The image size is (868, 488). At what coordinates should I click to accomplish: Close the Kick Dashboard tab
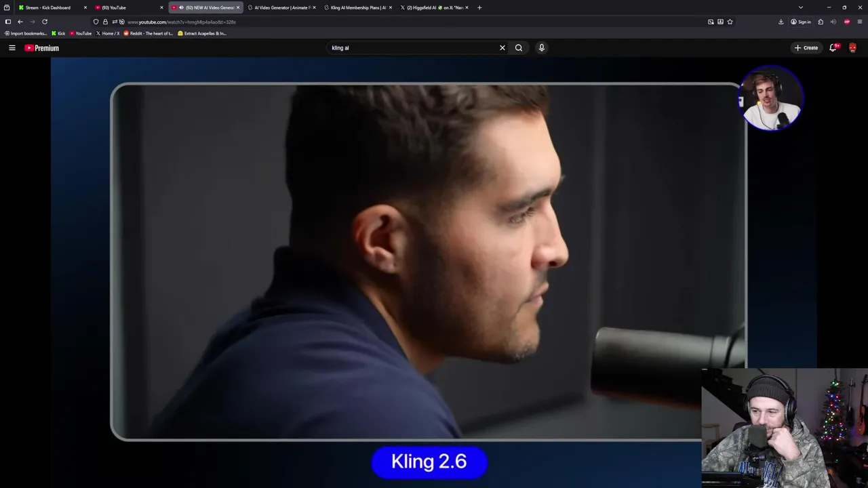85,7
